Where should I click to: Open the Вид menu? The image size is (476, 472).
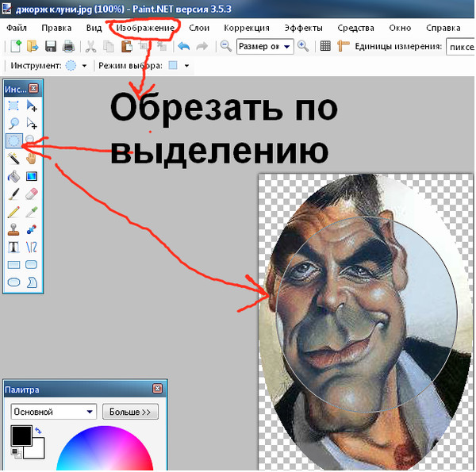(x=94, y=28)
